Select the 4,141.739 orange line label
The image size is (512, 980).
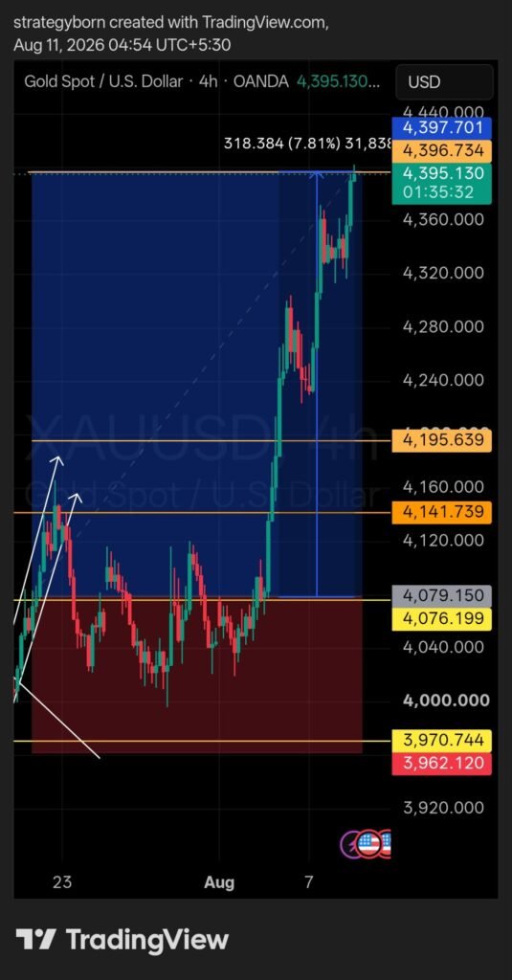point(441,513)
